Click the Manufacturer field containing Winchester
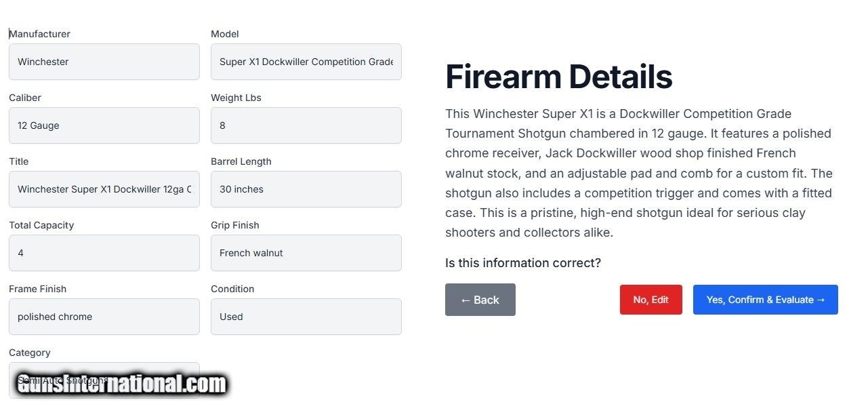Screen dimensions: 868x419 pos(104,62)
